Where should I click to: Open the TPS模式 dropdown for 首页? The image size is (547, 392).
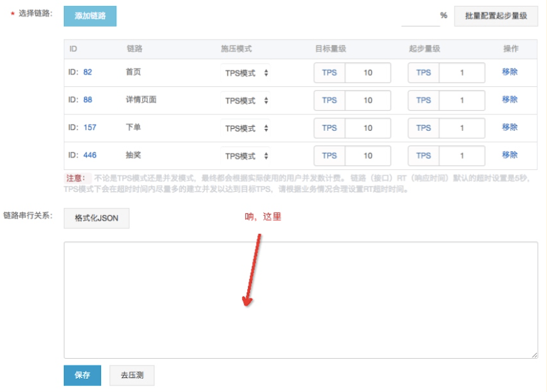[246, 73]
